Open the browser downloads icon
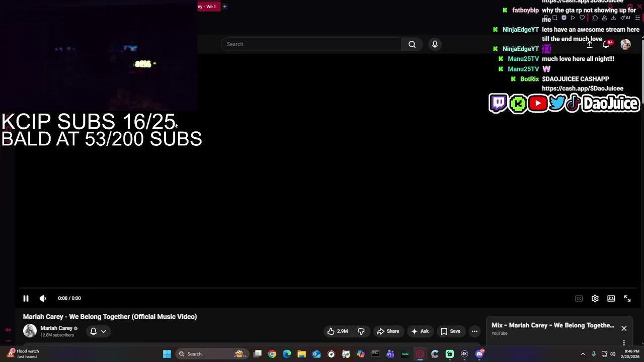Image resolution: width=644 pixels, height=362 pixels. pyautogui.click(x=613, y=18)
